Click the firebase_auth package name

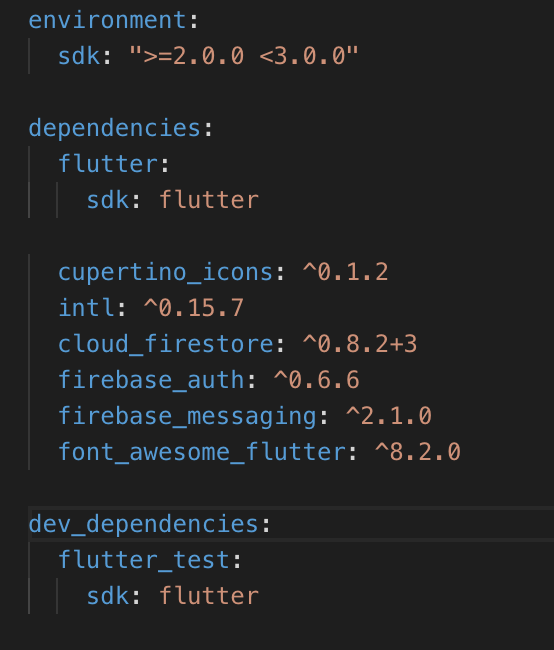point(151,380)
